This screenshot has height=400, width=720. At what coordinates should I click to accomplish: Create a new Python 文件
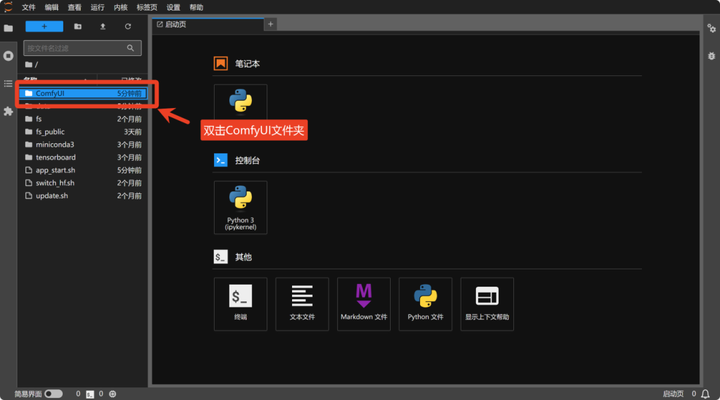click(x=425, y=304)
